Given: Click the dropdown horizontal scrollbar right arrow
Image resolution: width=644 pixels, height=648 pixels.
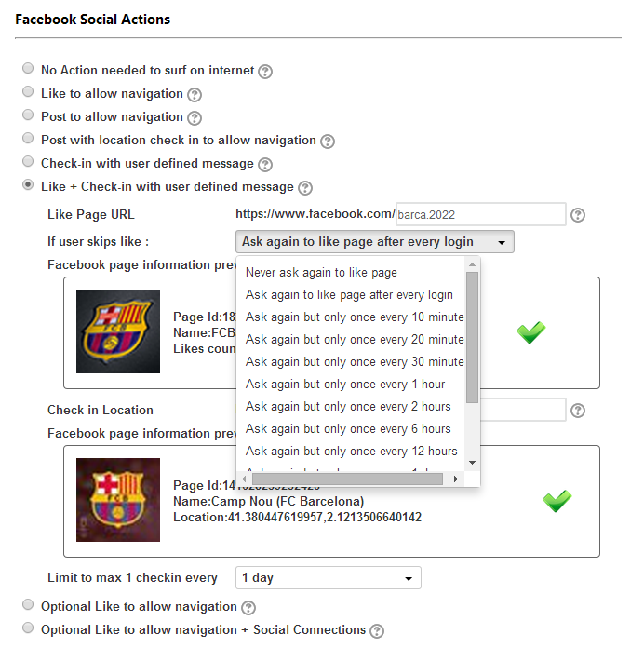Looking at the screenshot, I should [456, 479].
